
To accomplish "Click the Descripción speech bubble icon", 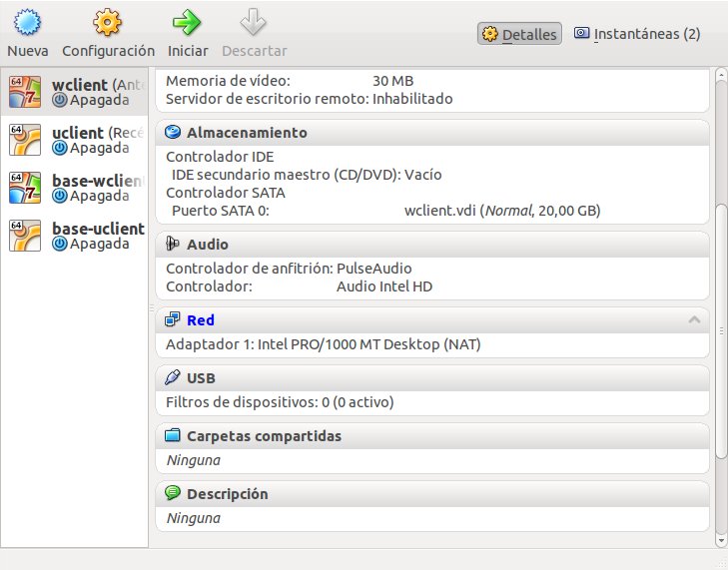I will [172, 493].
